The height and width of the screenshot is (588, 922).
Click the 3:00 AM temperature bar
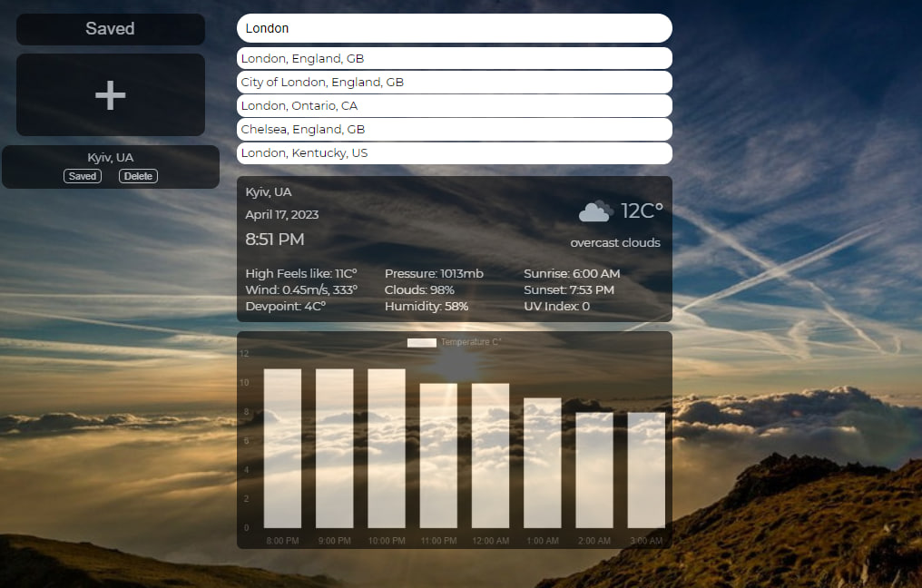point(646,470)
